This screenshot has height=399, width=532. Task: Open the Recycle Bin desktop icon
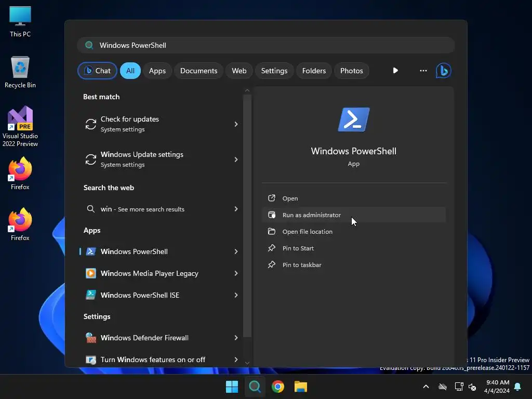click(x=20, y=72)
